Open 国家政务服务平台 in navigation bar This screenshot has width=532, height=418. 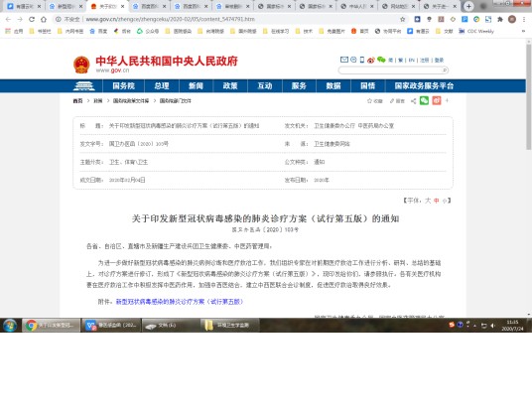pyautogui.click(x=424, y=85)
